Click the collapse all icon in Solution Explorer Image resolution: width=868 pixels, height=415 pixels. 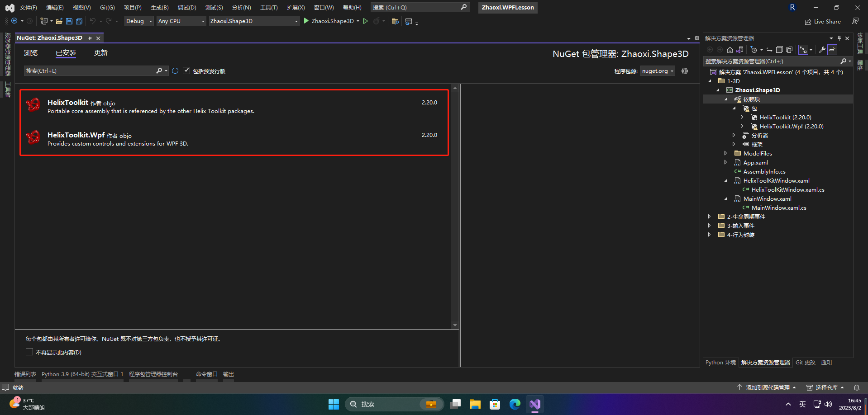[779, 50]
